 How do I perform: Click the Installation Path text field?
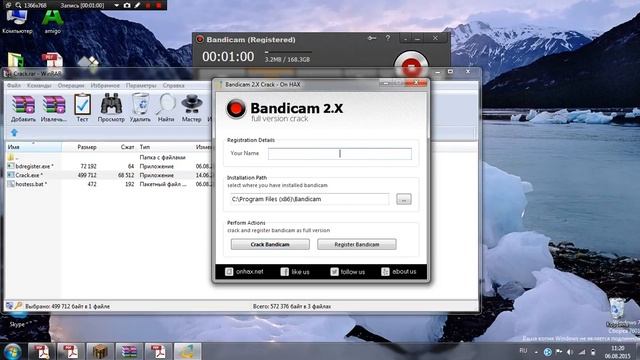click(x=310, y=199)
